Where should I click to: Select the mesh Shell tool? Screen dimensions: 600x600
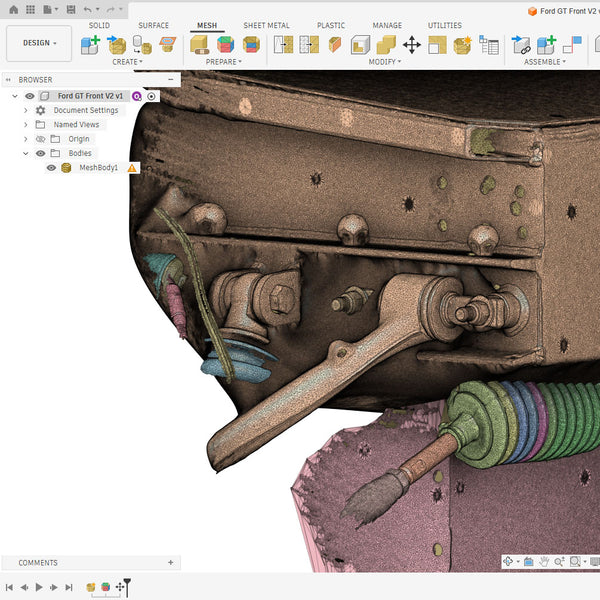tap(360, 45)
